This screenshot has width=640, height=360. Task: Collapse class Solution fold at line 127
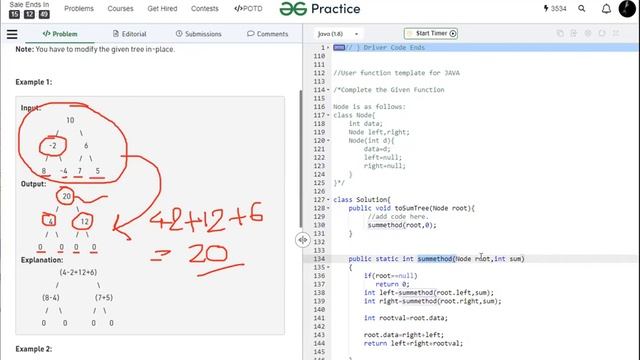tap(328, 200)
